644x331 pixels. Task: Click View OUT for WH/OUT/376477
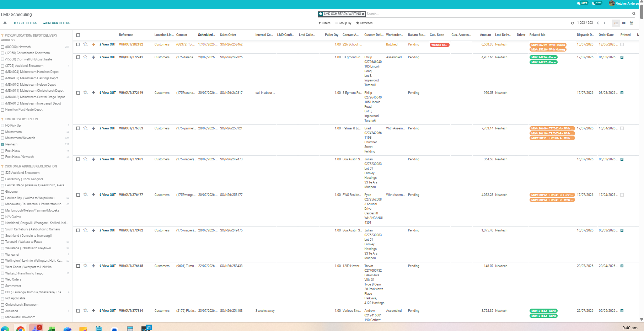coord(108,195)
